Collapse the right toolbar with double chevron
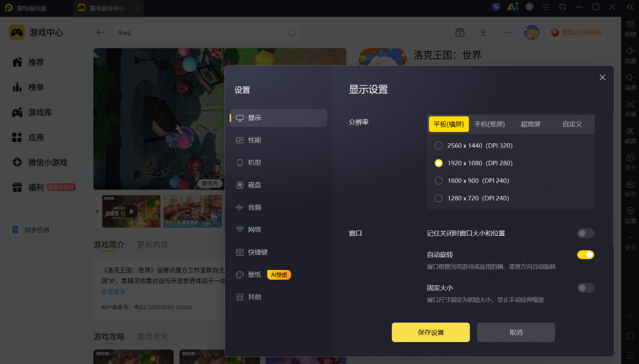Screen dimensions: 639x364 [x=630, y=7]
